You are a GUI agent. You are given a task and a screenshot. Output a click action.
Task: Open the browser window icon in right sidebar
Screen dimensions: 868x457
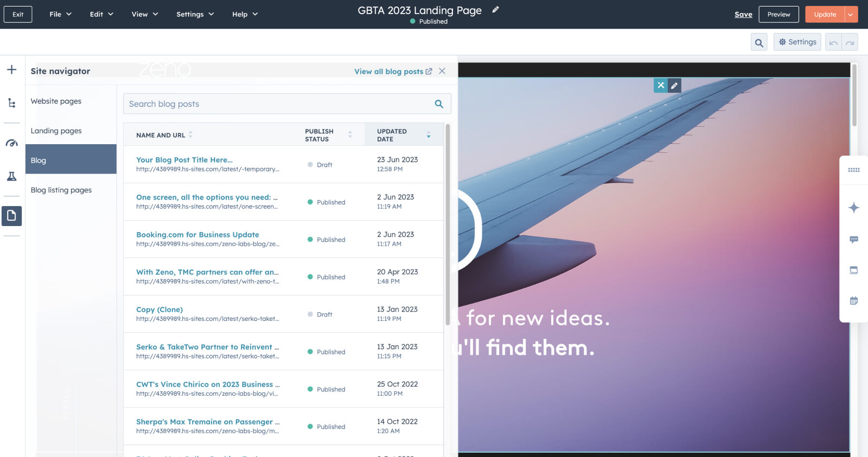click(x=854, y=270)
